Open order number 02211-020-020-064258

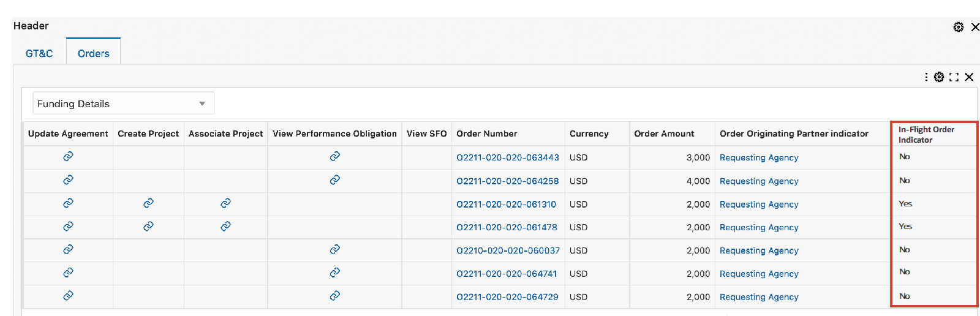[x=508, y=181]
